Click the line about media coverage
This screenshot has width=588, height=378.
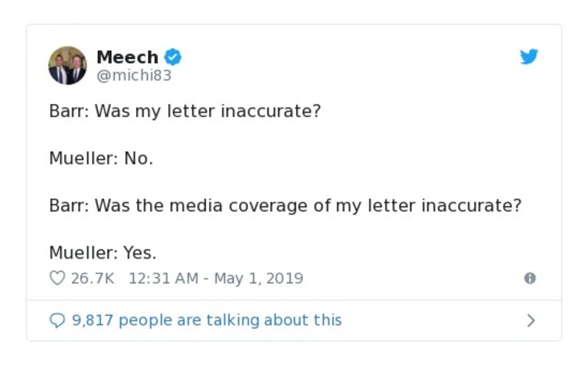[285, 205]
